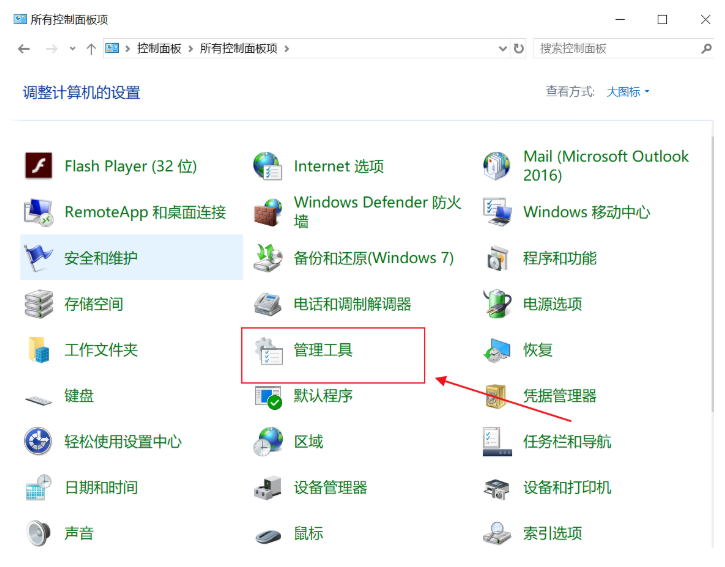Viewport: 725px width, 567px height.
Task: Expand the chevron after 控制面板 breadcrumb
Action: pyautogui.click(x=190, y=49)
